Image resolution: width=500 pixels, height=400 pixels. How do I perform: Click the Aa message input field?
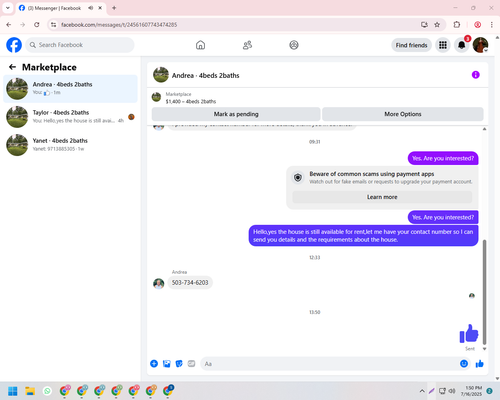click(330, 364)
